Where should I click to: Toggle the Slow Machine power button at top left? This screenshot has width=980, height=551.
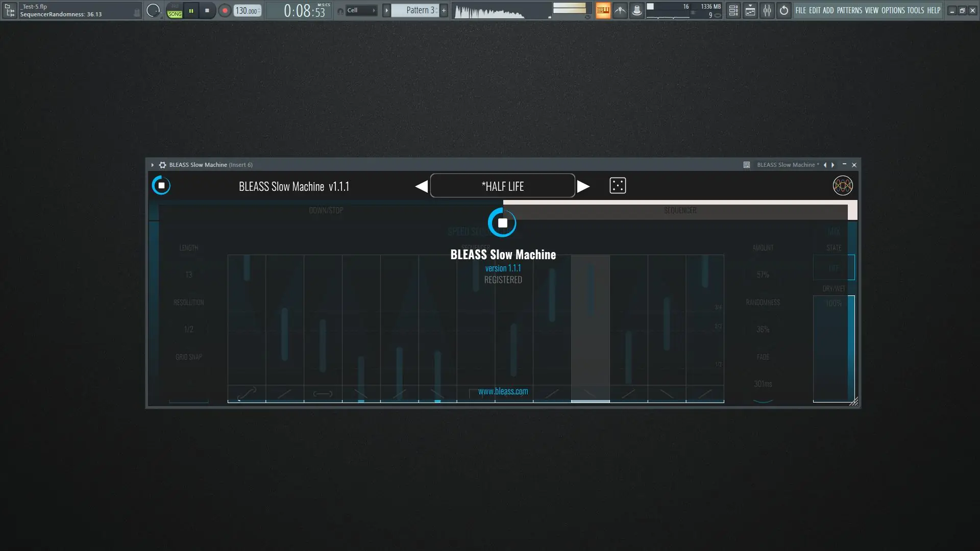pos(161,186)
